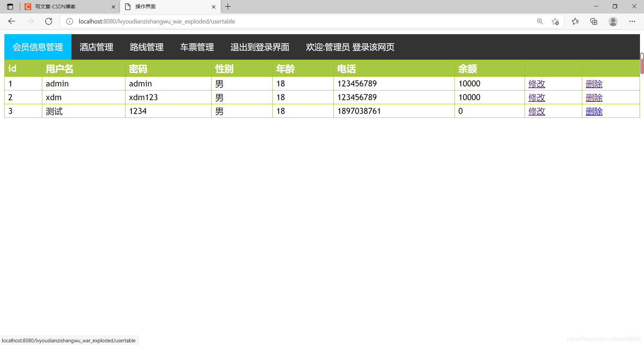
Task: Open browser Settings and more menu
Action: [632, 21]
